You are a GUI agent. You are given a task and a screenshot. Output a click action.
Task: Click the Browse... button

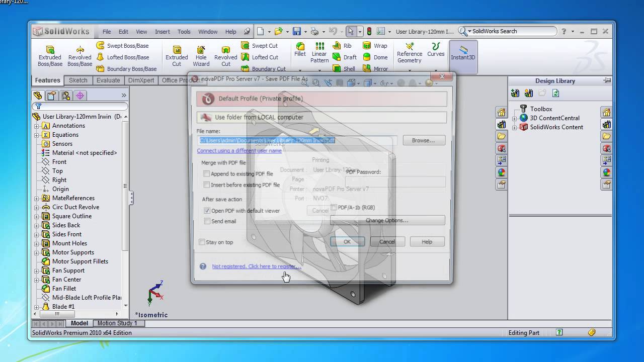(x=423, y=140)
